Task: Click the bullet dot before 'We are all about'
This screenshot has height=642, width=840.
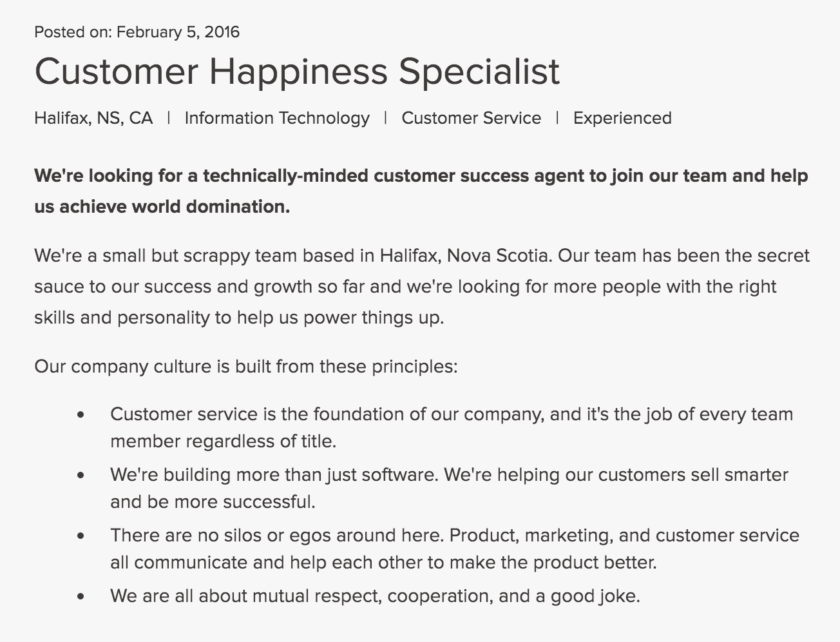Action: pyautogui.click(x=81, y=596)
